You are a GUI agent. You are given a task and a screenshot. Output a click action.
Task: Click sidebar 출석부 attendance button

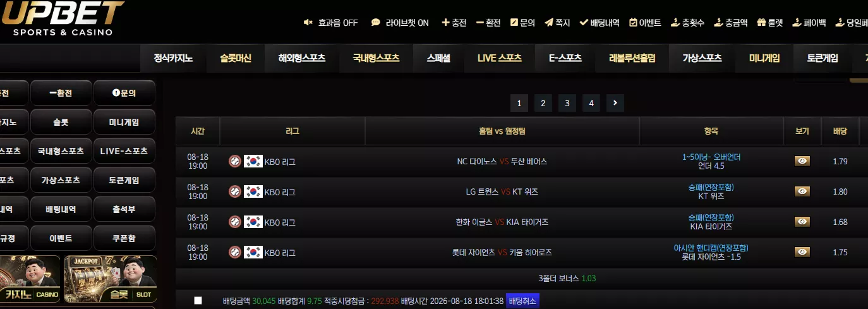coord(124,209)
